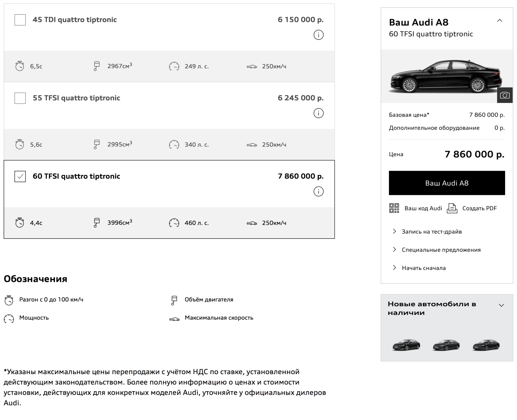Click the black Ваш Audi A8 button
The image size is (517, 420).
pos(447,183)
